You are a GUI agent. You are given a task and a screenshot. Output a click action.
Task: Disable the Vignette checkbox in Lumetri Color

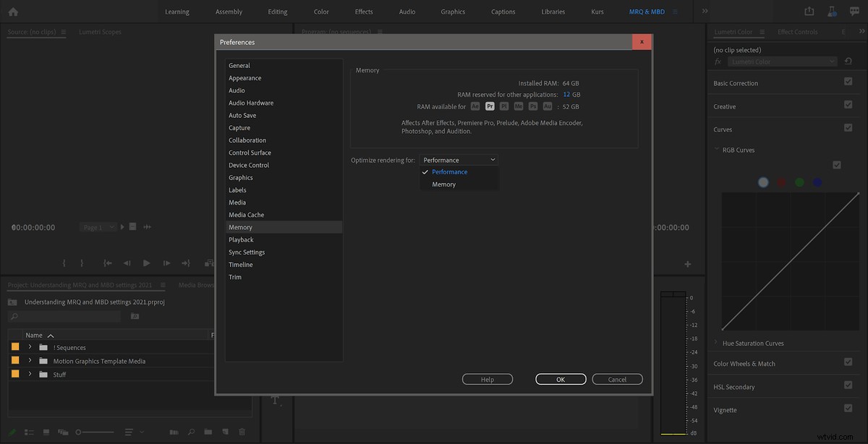pos(848,409)
